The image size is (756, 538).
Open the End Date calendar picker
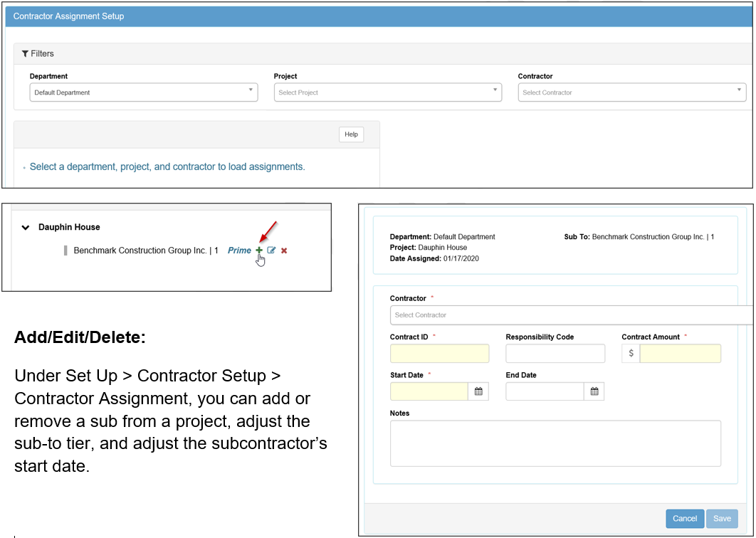click(x=594, y=391)
